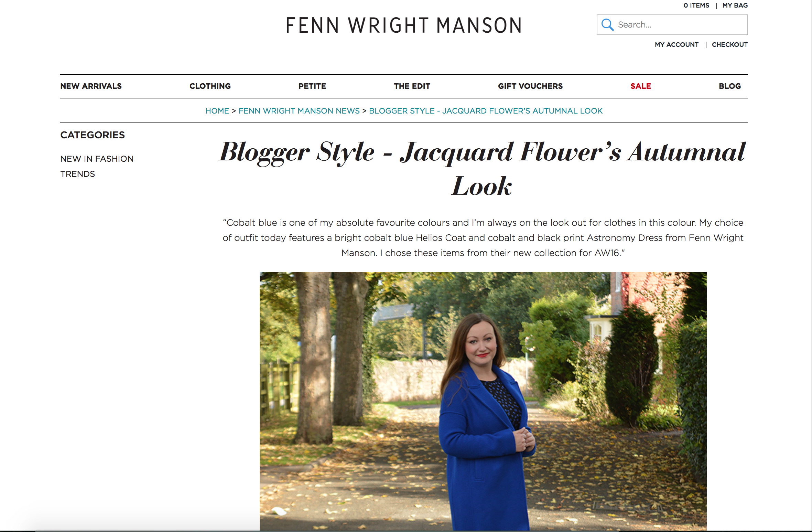The image size is (812, 532).
Task: Open The Edit menu
Action: pos(412,86)
